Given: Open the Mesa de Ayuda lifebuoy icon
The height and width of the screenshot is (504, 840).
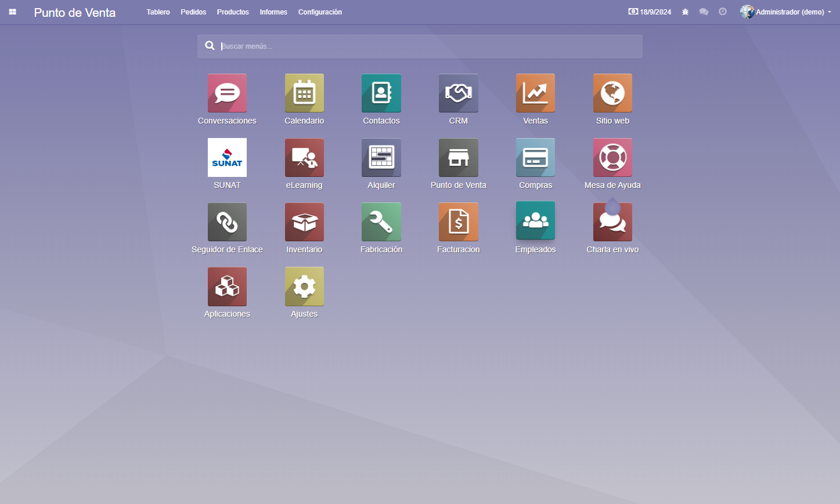Looking at the screenshot, I should click(612, 157).
